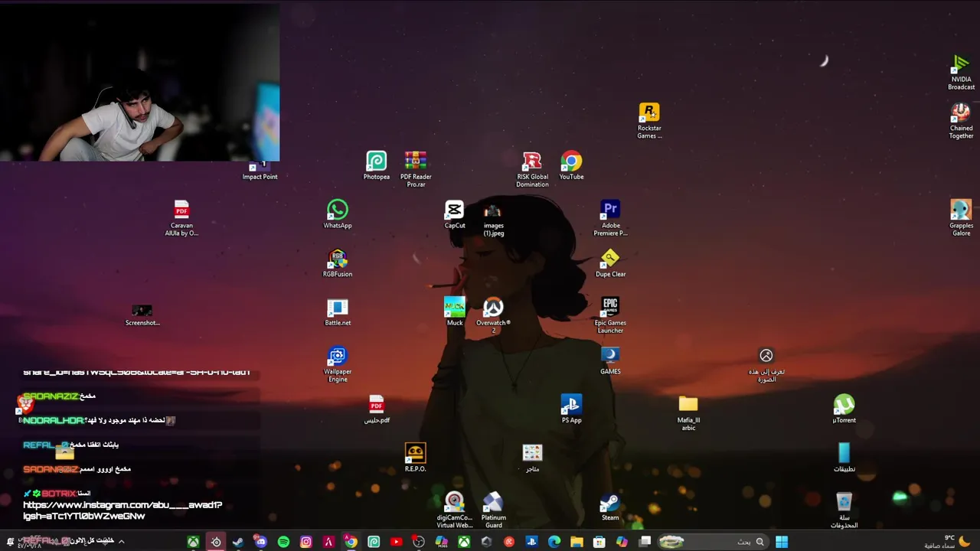Select the GAMES desktop shortcut
This screenshot has height=551, width=980.
pos(610,360)
